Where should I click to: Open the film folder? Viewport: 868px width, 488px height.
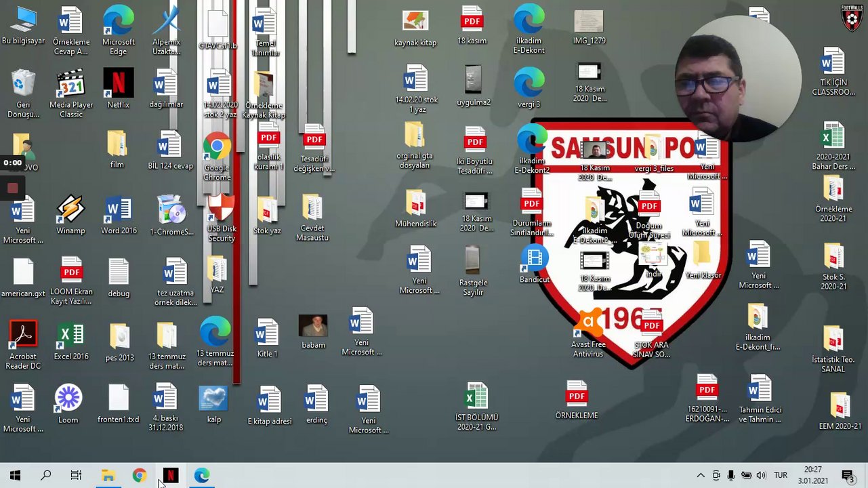(117, 149)
